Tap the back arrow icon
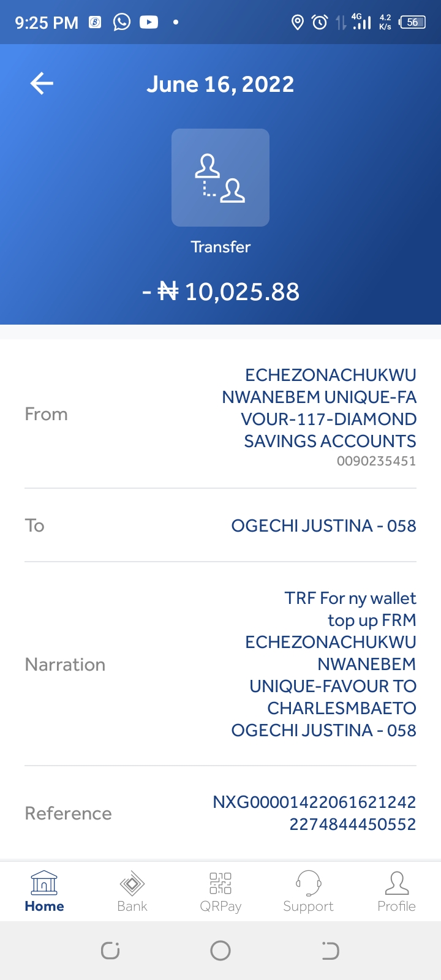Image resolution: width=441 pixels, height=980 pixels. point(42,83)
